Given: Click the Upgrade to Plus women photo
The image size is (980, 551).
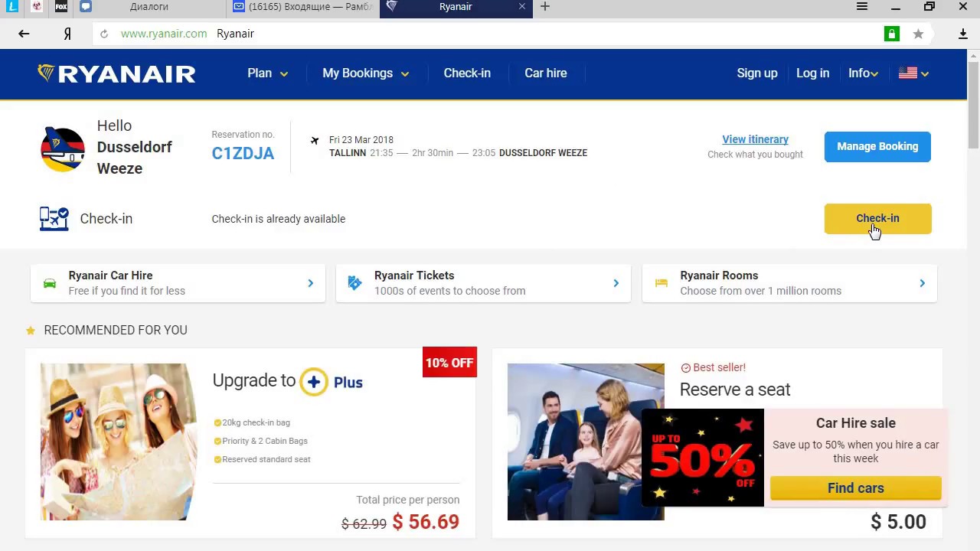Looking at the screenshot, I should pyautogui.click(x=119, y=442).
